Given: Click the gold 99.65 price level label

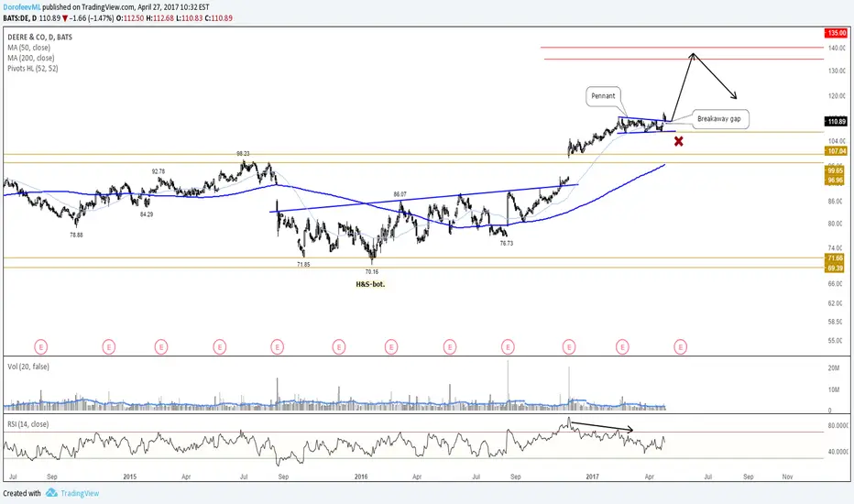Looking at the screenshot, I should (x=836, y=170).
